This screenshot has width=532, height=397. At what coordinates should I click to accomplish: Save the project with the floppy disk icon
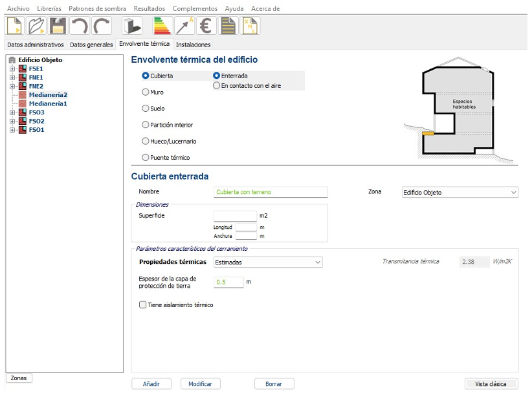point(58,26)
